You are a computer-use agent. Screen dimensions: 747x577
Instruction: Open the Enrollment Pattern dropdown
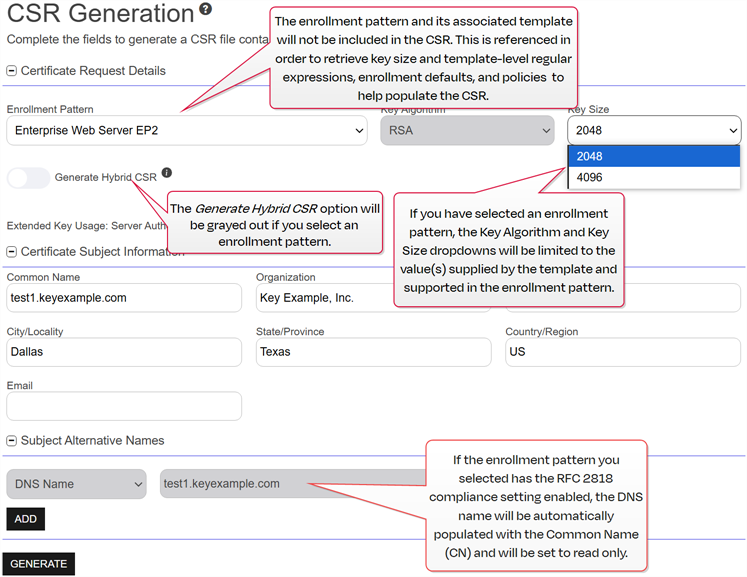[186, 130]
